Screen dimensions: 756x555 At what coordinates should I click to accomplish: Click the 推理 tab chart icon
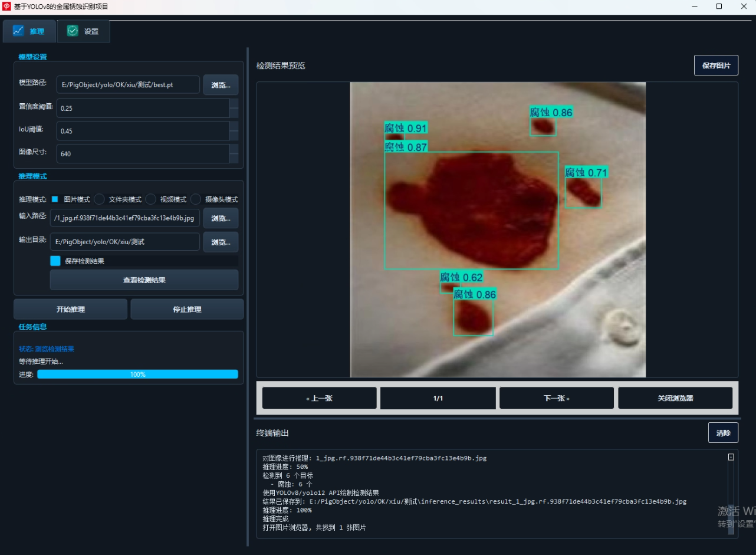pos(18,31)
